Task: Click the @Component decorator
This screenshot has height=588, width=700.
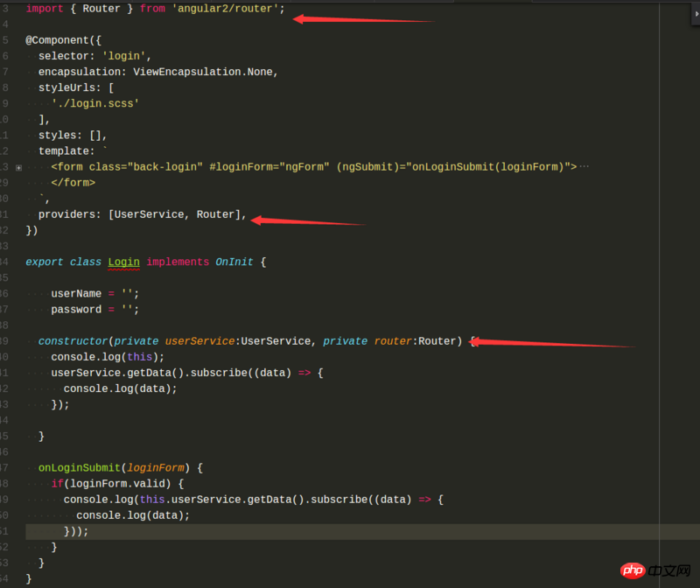Action: [x=58, y=40]
